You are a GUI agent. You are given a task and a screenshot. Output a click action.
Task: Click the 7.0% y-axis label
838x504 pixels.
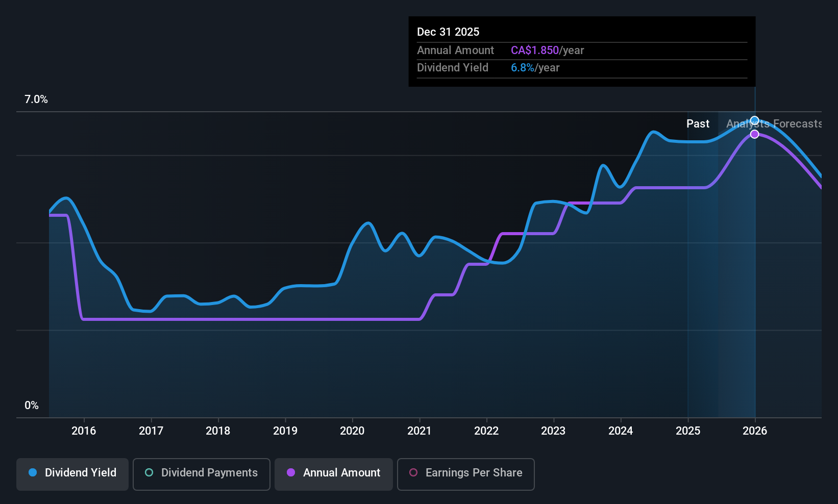tap(36, 99)
